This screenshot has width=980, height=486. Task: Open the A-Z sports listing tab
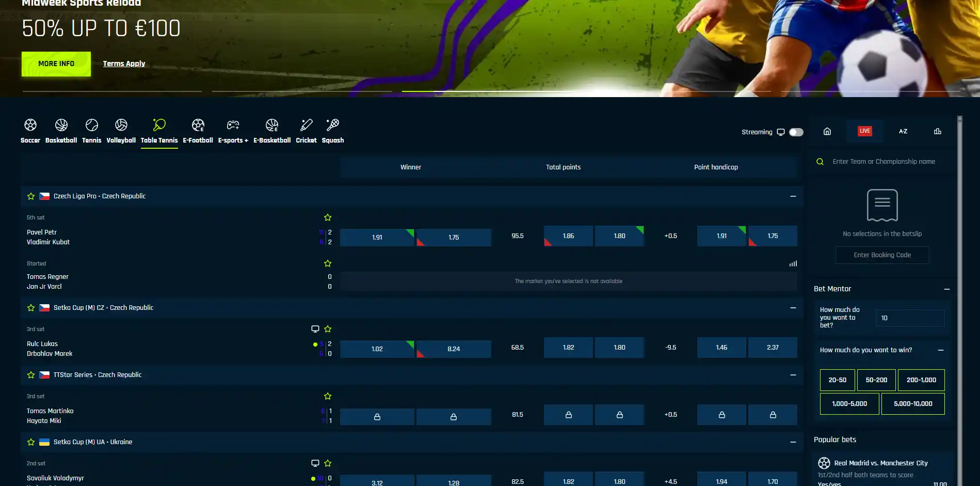[903, 131]
